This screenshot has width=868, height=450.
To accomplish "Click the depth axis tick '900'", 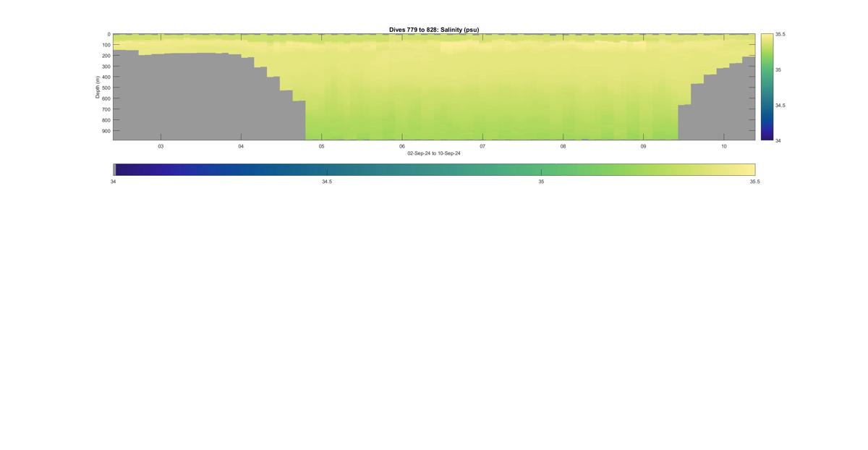I will coord(106,131).
